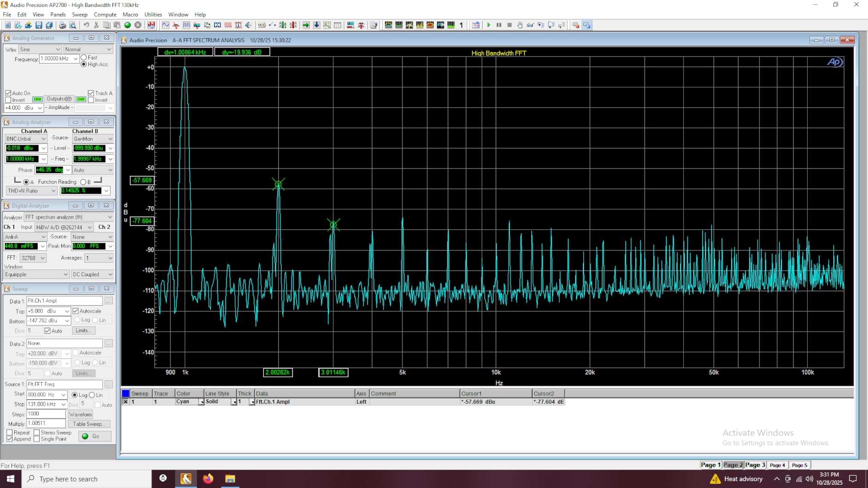The width and height of the screenshot is (868, 488).
Task: Open File Explorer from the taskbar
Action: 230,479
